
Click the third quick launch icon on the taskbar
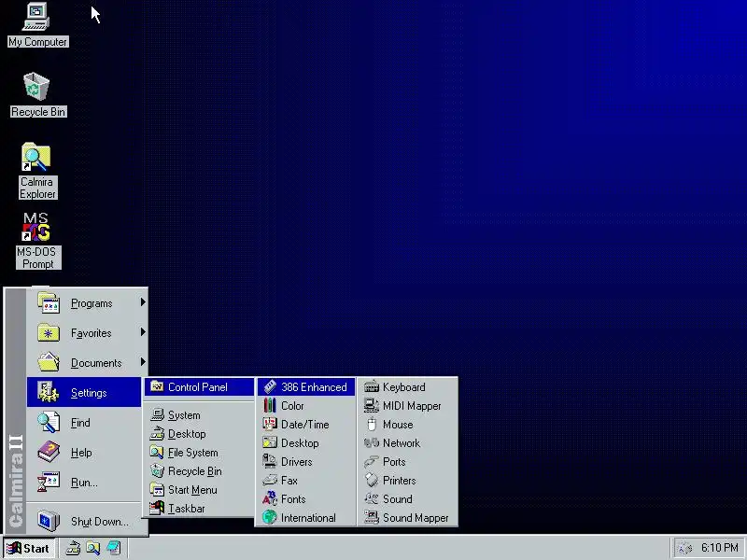[x=113, y=549]
